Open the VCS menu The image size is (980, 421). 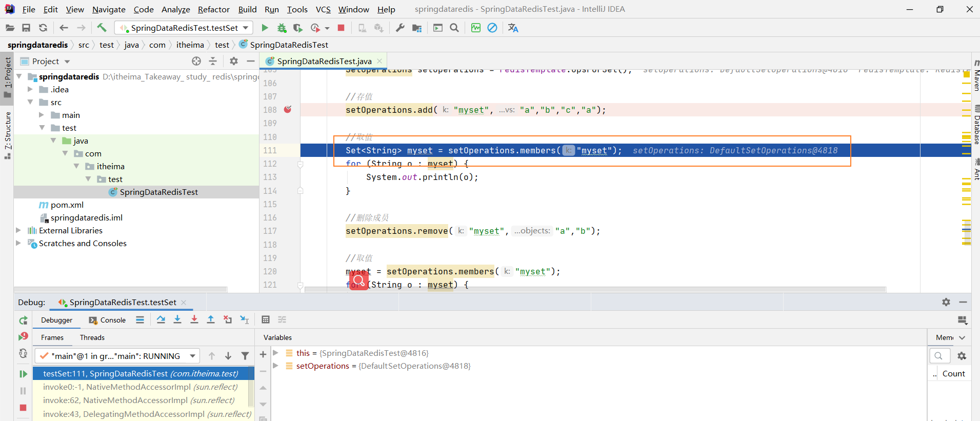click(323, 9)
